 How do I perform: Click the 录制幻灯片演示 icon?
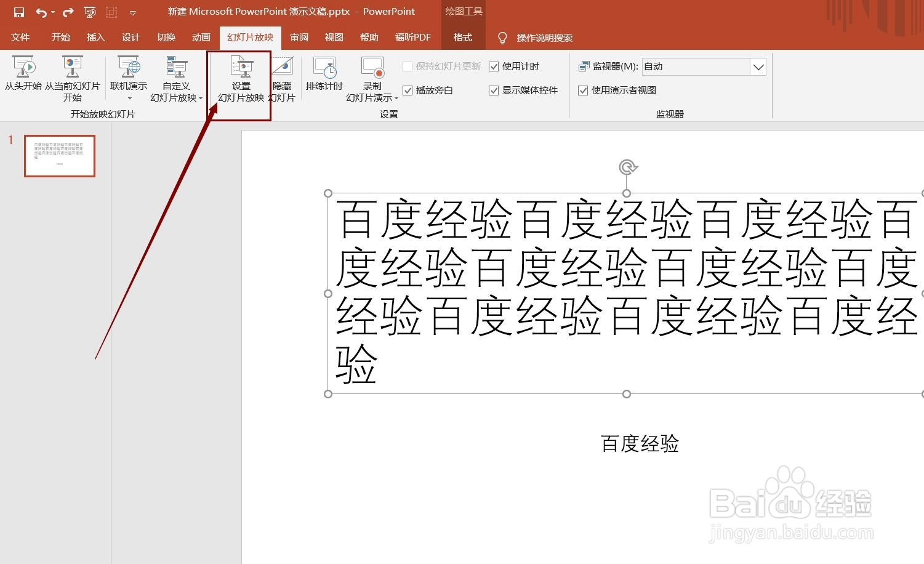372,67
